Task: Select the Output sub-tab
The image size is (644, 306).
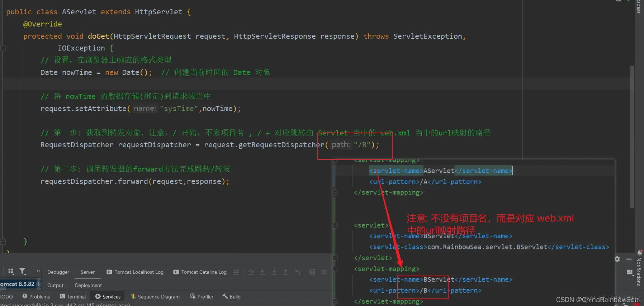Action: point(55,285)
